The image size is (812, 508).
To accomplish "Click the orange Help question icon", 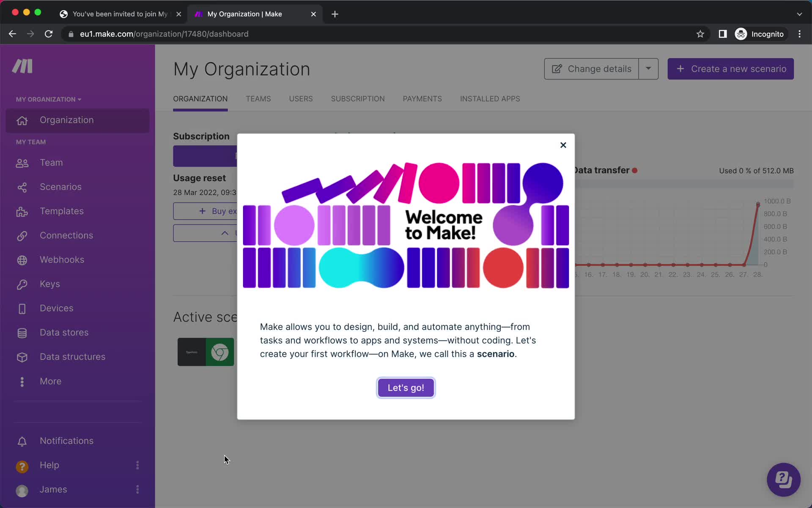I will tap(22, 466).
